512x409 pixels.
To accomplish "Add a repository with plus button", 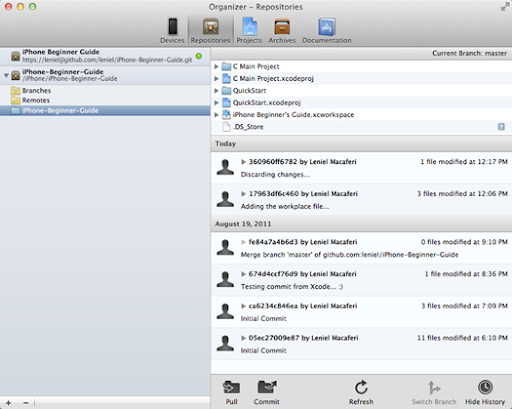I will click(x=9, y=403).
